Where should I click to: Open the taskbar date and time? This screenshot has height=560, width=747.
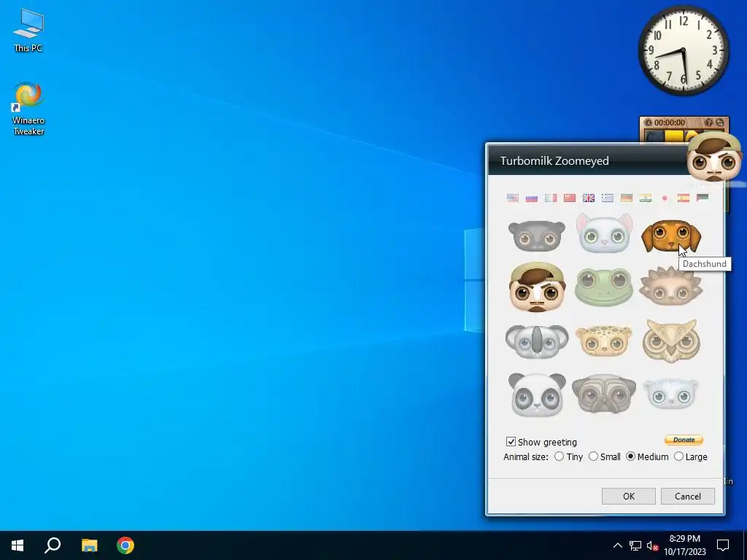[x=684, y=545]
